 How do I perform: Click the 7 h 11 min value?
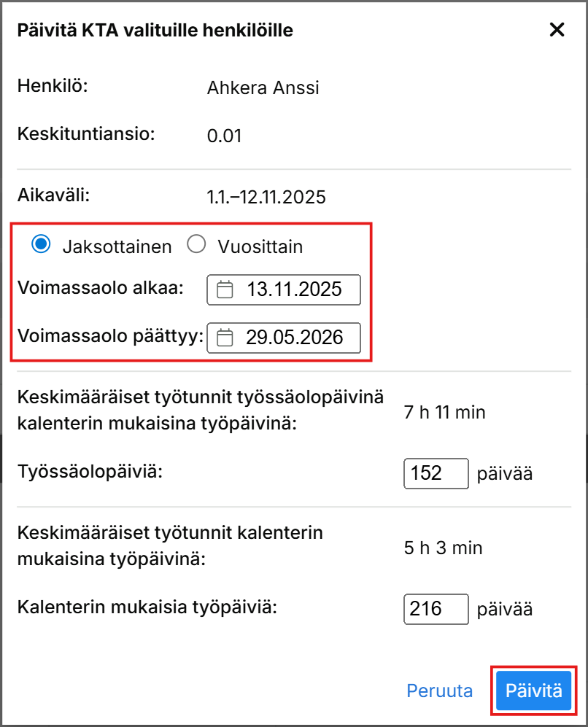(444, 413)
